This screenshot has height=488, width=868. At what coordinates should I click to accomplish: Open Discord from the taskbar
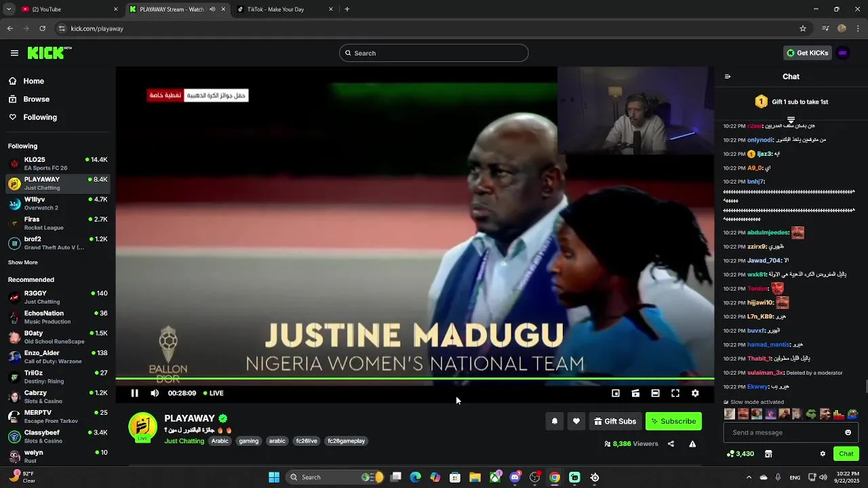515,477
